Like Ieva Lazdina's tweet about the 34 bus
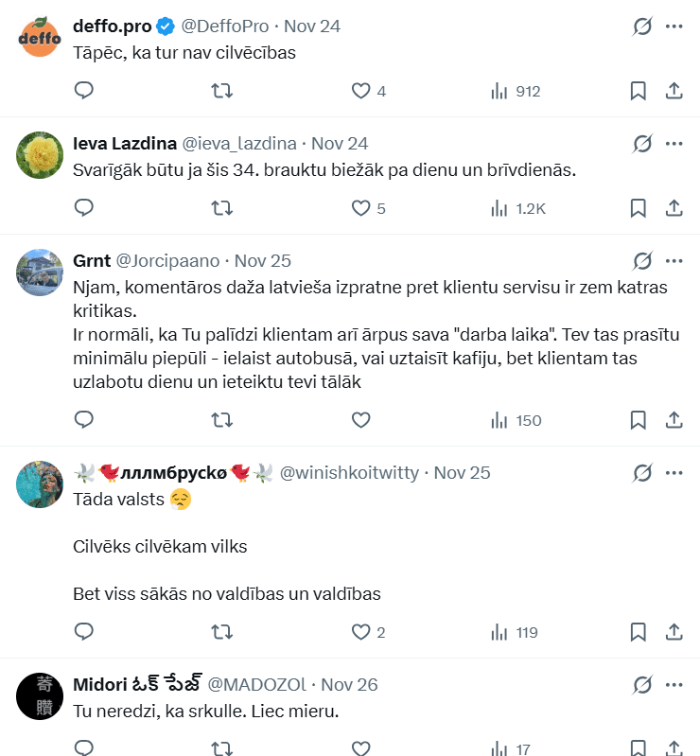Viewport: 700px width, 756px height. point(360,208)
